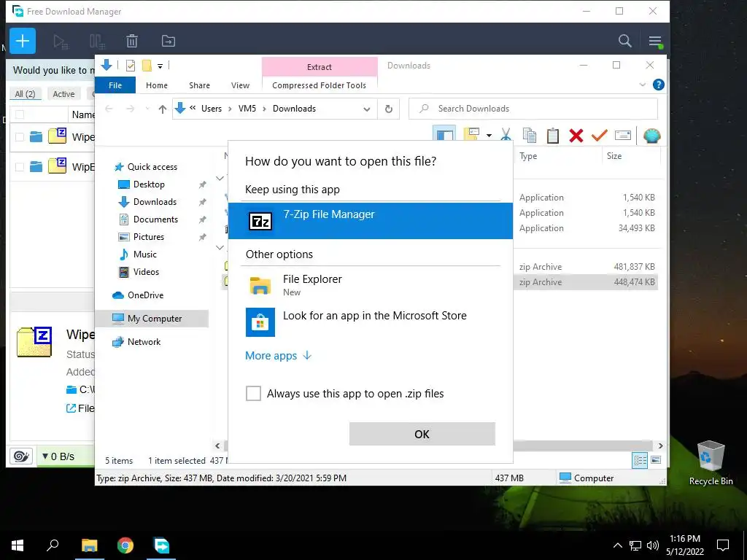Click the Cut scissors icon

pyautogui.click(x=506, y=135)
